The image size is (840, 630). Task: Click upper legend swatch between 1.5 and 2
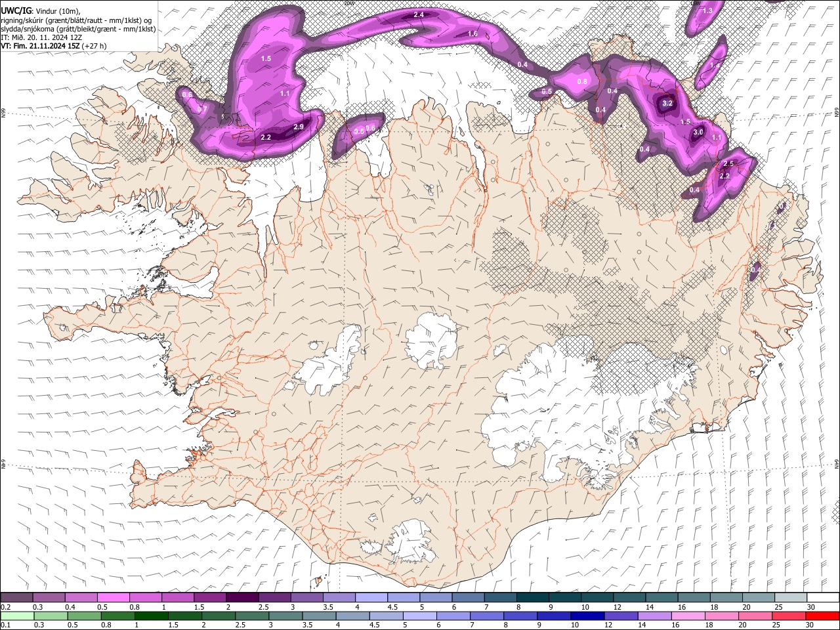209,597
